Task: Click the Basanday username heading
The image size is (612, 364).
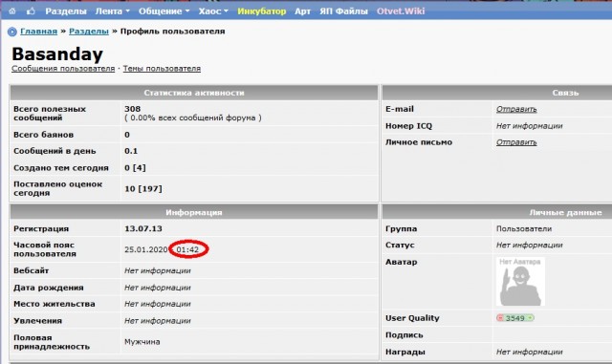Action: point(57,54)
